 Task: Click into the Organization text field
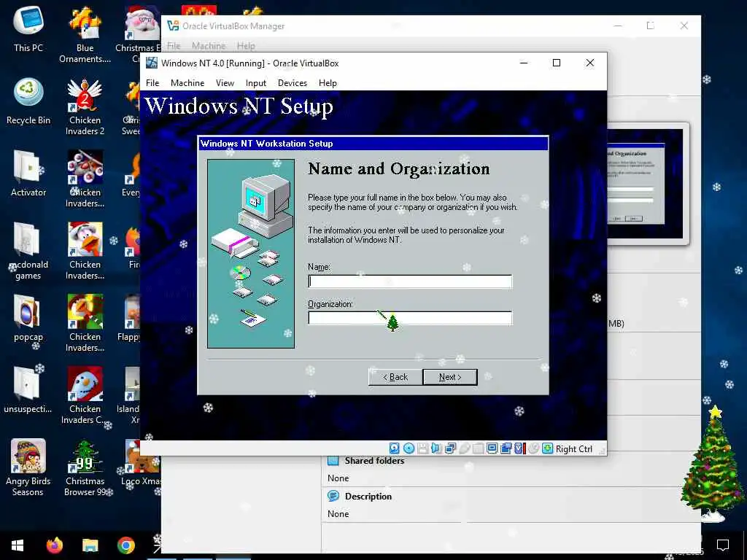click(410, 318)
